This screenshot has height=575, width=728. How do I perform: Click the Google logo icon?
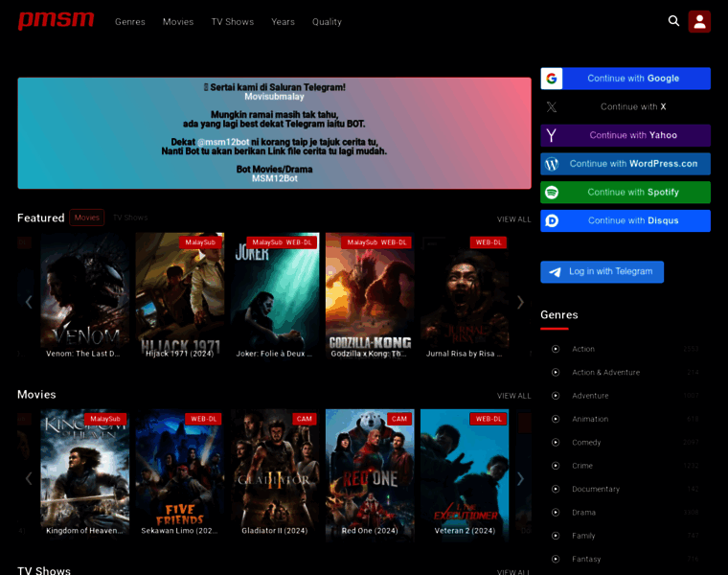[552, 79]
